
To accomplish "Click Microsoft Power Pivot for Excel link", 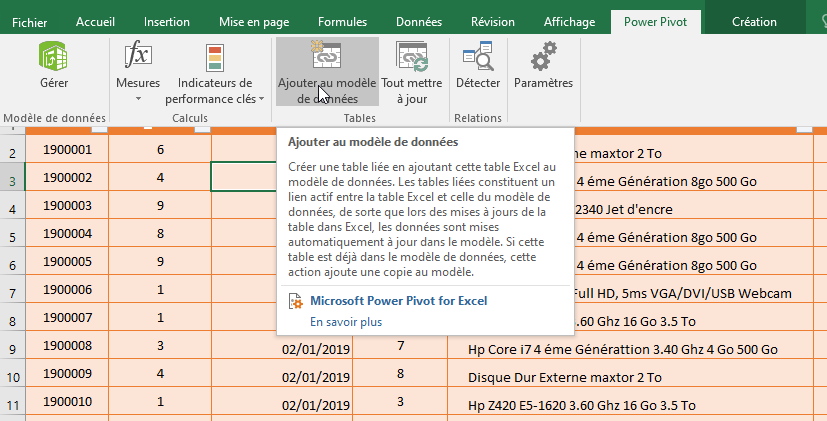I will coord(399,301).
